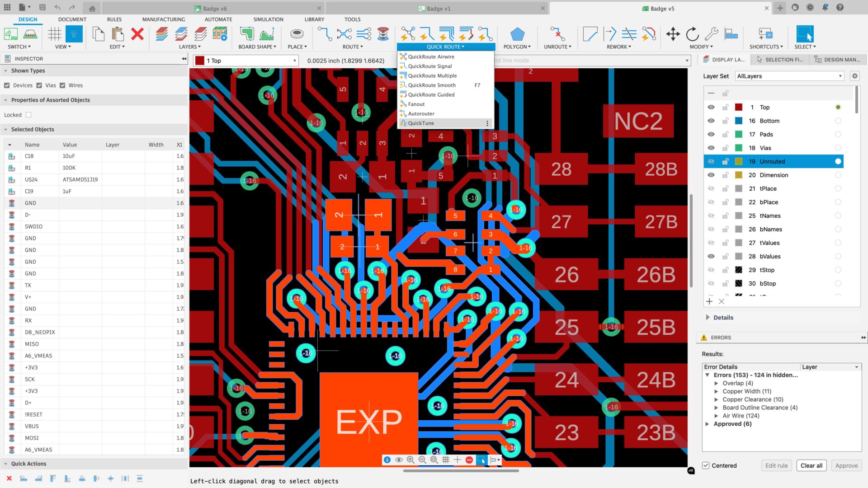Viewport: 868px width, 488px height.
Task: Choose QuickRoute Smooth from the menu
Action: 431,85
